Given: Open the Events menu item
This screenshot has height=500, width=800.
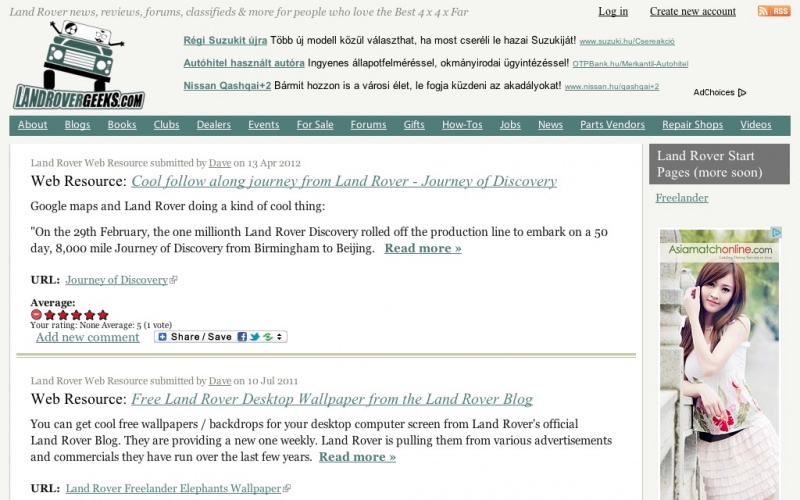Looking at the screenshot, I should tap(264, 124).
